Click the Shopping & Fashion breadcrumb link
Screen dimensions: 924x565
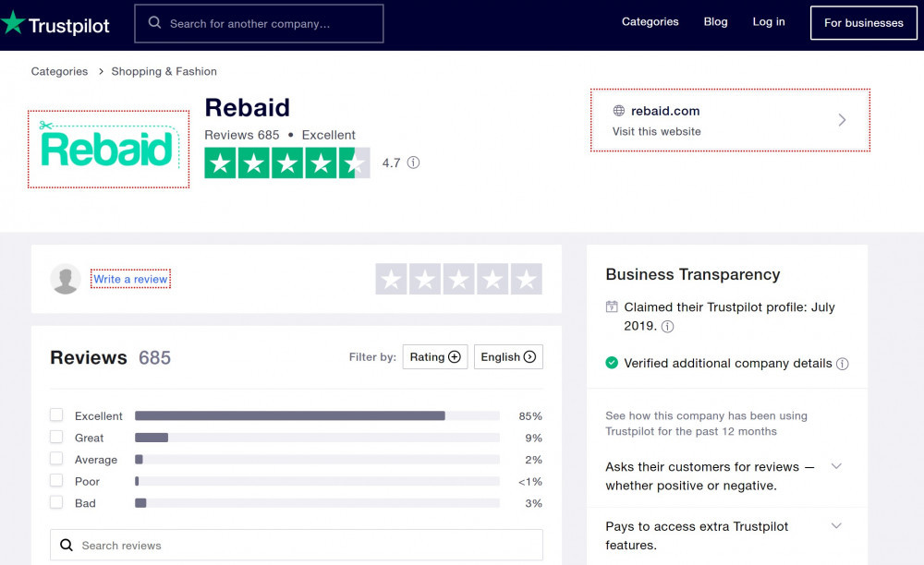164,71
